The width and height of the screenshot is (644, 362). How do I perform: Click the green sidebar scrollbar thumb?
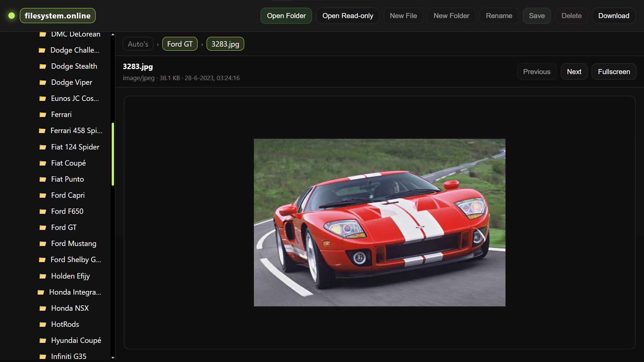(x=113, y=154)
